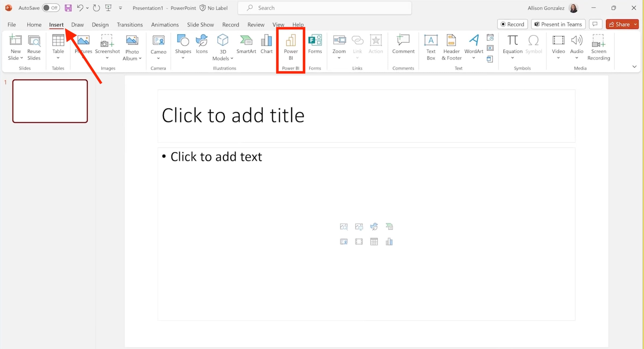The height and width of the screenshot is (349, 644).
Task: Switch to the Animations tab
Action: 165,24
